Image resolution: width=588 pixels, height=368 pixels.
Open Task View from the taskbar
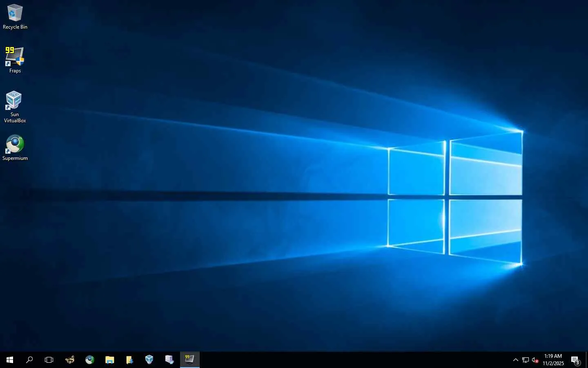pos(49,360)
